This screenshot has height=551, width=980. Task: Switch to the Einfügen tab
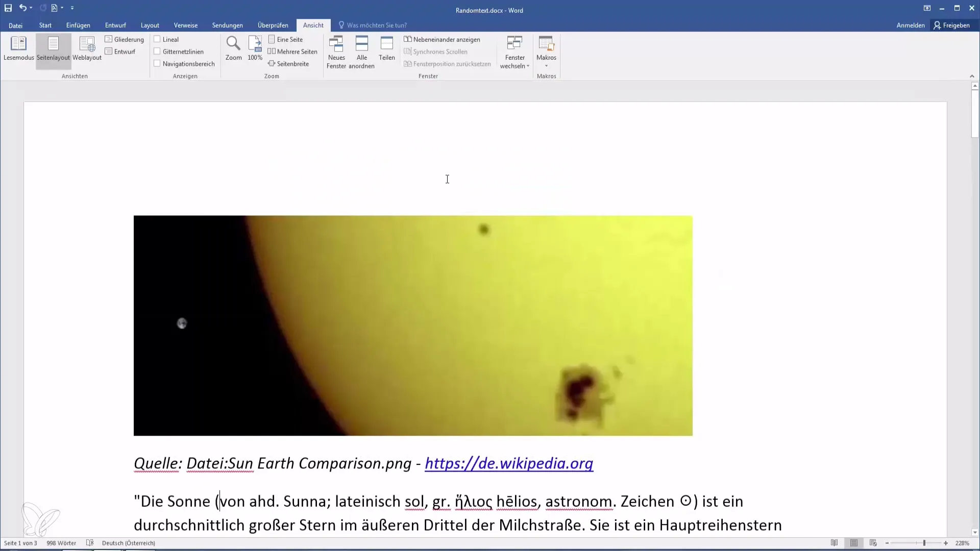(x=78, y=25)
